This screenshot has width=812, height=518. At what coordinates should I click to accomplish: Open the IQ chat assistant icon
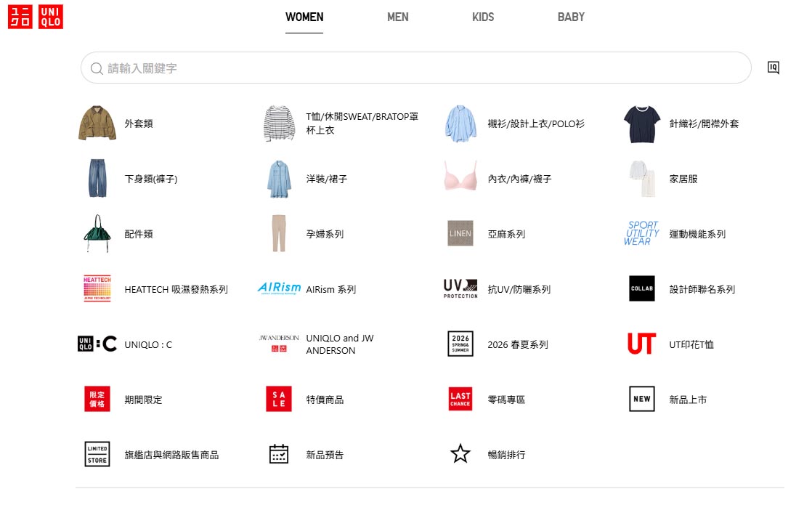pyautogui.click(x=774, y=68)
